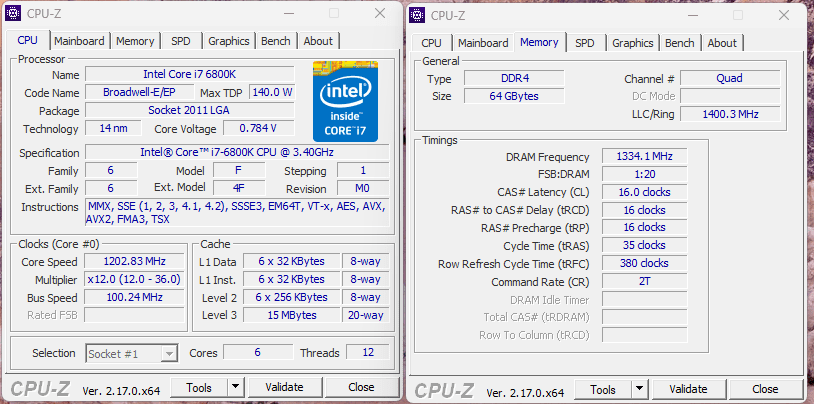Select Bench tab in left window
814x404 pixels.
click(x=276, y=41)
